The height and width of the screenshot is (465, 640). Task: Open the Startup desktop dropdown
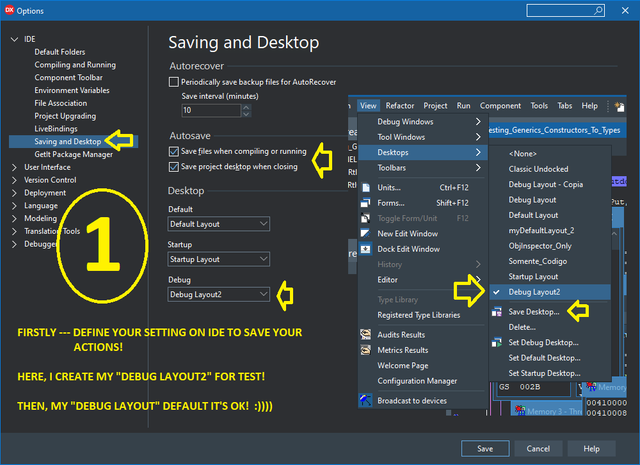click(219, 259)
